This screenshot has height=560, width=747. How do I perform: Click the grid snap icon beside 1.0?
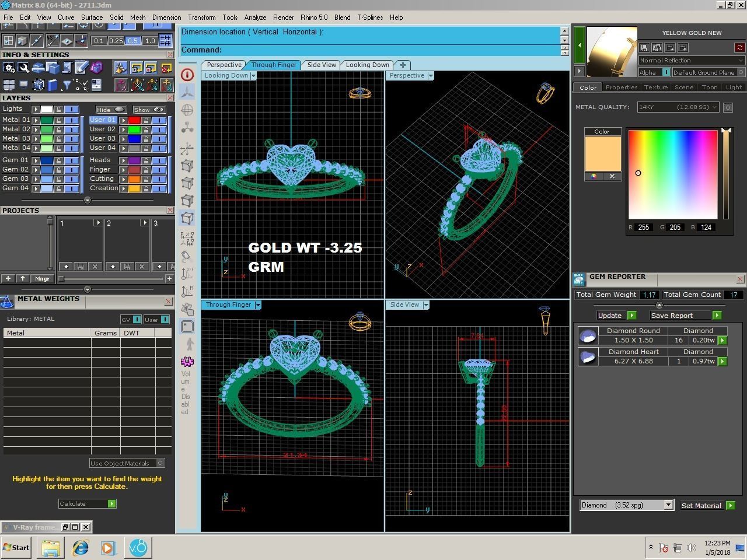point(165,41)
